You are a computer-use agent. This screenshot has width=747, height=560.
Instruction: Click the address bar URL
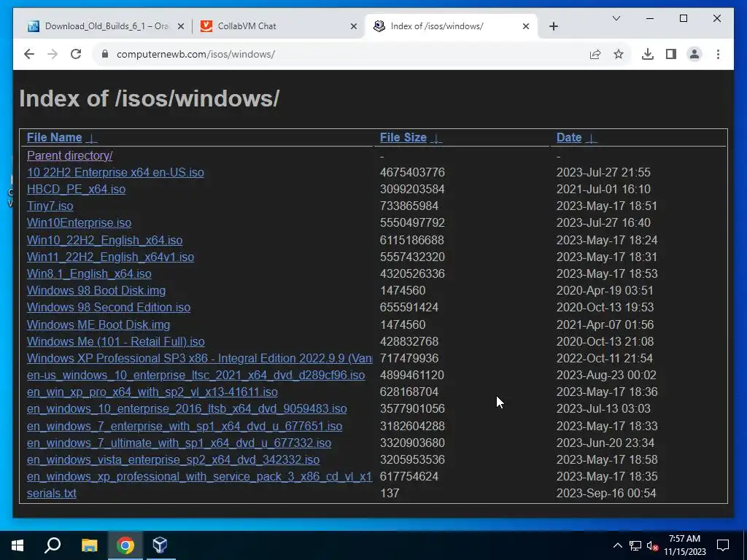coord(196,54)
